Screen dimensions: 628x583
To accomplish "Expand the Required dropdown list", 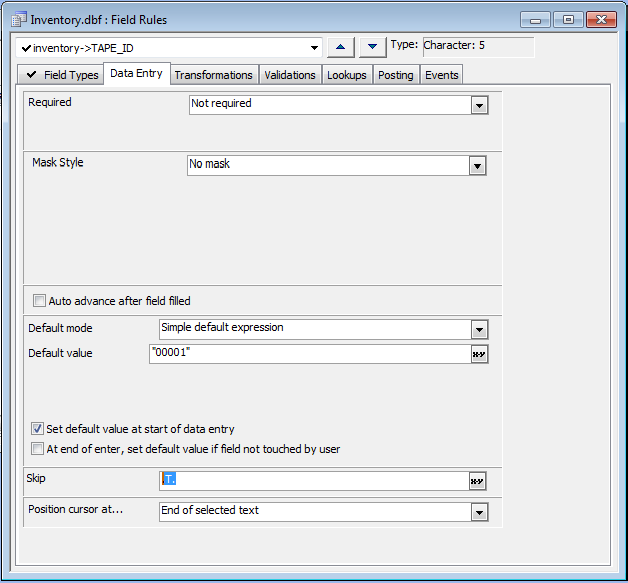I will pyautogui.click(x=479, y=105).
